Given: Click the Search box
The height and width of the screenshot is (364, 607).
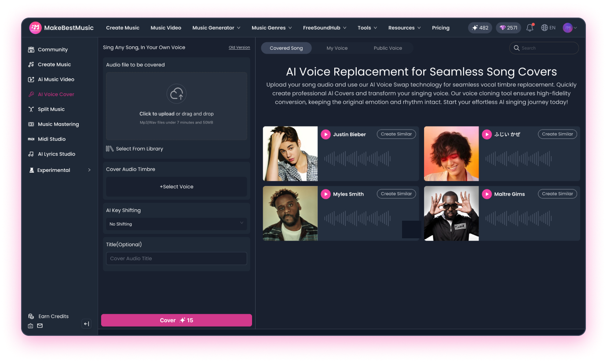Looking at the screenshot, I should (x=544, y=48).
